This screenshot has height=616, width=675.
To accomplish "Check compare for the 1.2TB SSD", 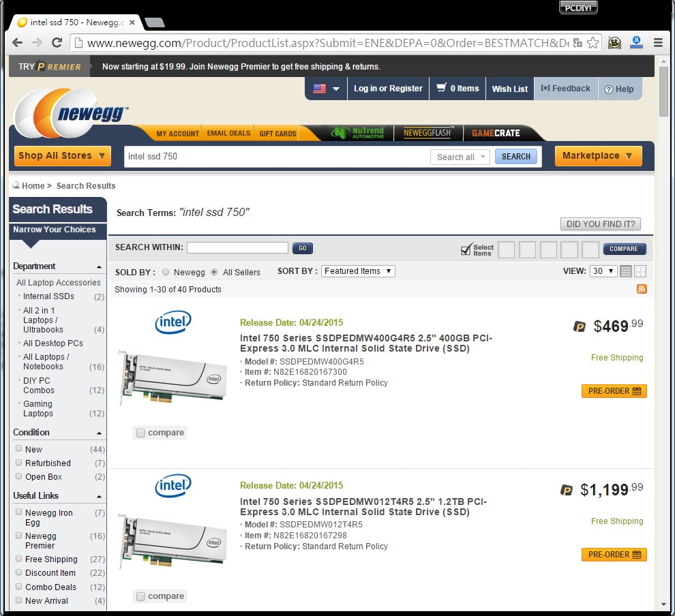I will pyautogui.click(x=140, y=596).
